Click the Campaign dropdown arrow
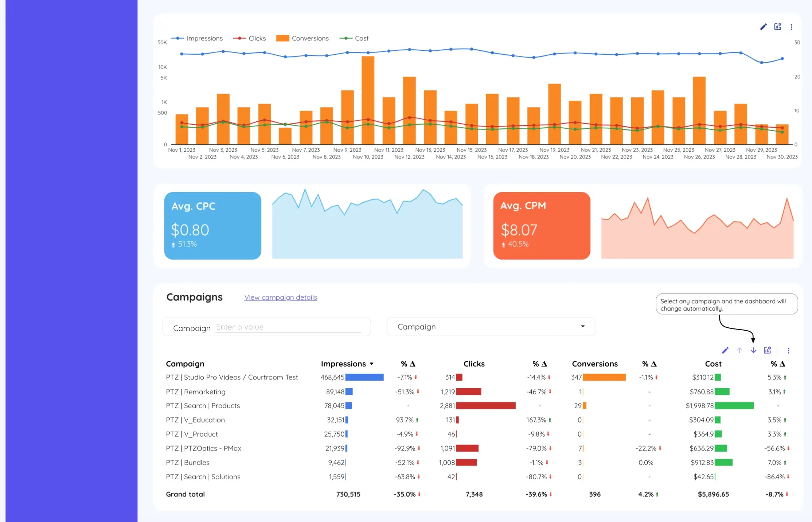The height and width of the screenshot is (522, 812). click(583, 326)
